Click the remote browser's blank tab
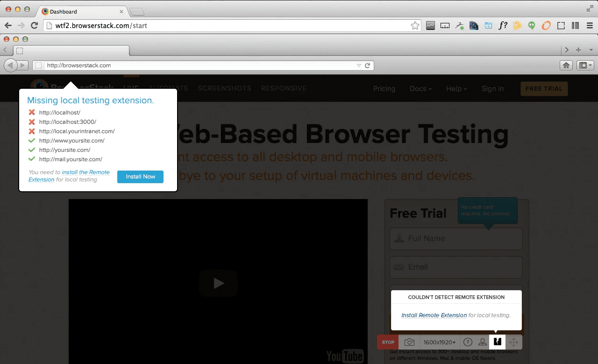598x364 pixels. coord(71,50)
